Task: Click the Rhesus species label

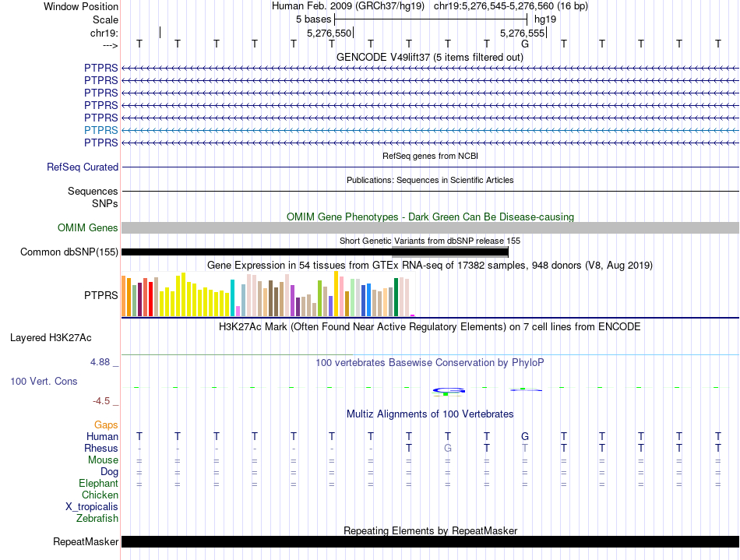Action: point(101,448)
